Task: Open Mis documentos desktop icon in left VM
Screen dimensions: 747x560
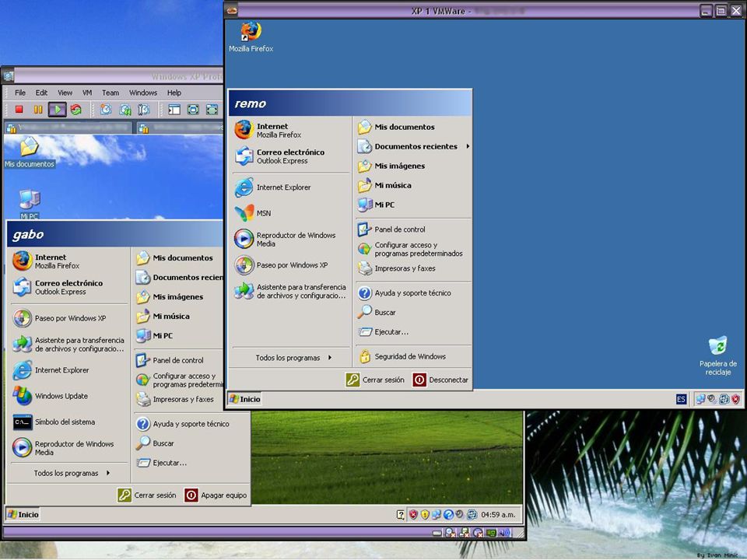Action: pos(30,152)
